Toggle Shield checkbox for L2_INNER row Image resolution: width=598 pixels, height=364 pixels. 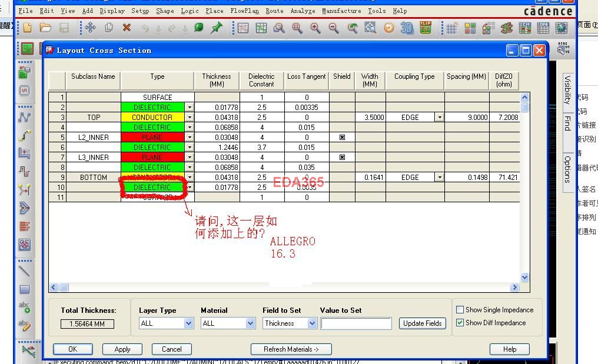[x=342, y=137]
